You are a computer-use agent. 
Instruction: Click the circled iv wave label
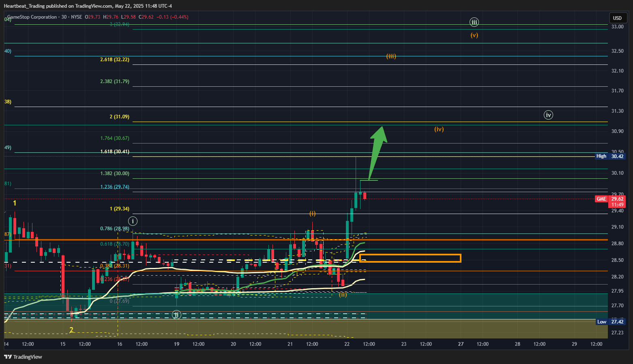click(x=548, y=115)
